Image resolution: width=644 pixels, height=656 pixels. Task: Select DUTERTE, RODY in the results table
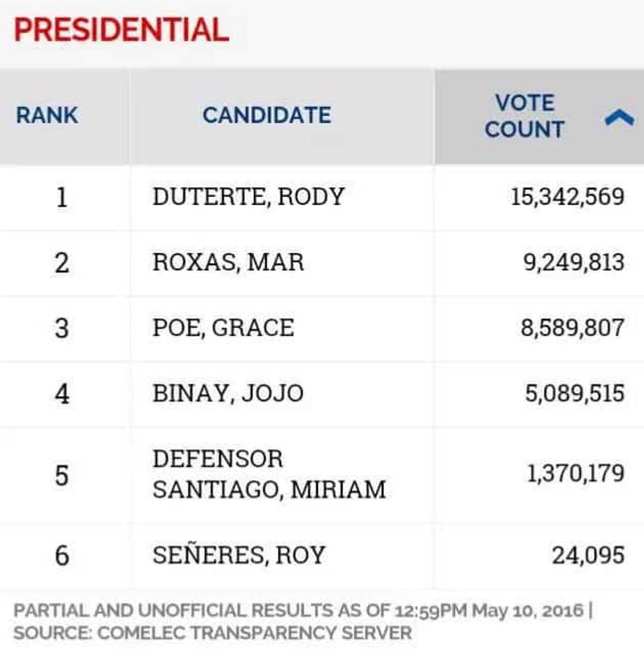247,196
